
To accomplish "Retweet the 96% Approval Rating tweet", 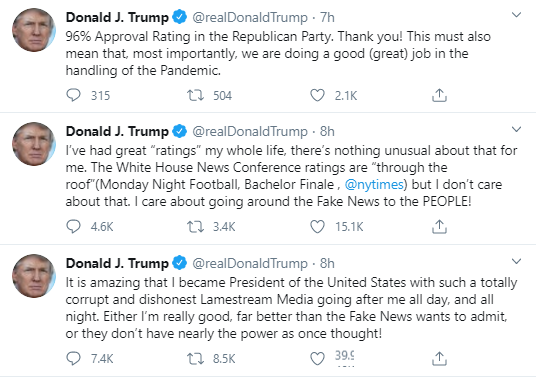I will (x=195, y=95).
